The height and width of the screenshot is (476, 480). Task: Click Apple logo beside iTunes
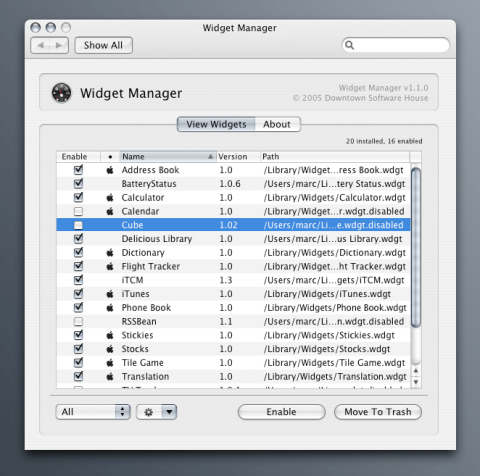pos(110,294)
